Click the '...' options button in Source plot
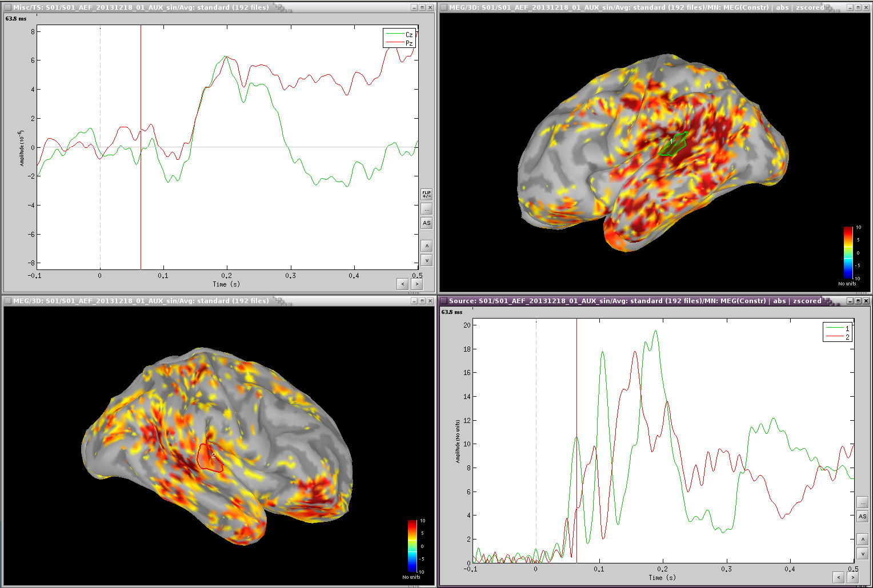The image size is (873, 588). pos(862,502)
